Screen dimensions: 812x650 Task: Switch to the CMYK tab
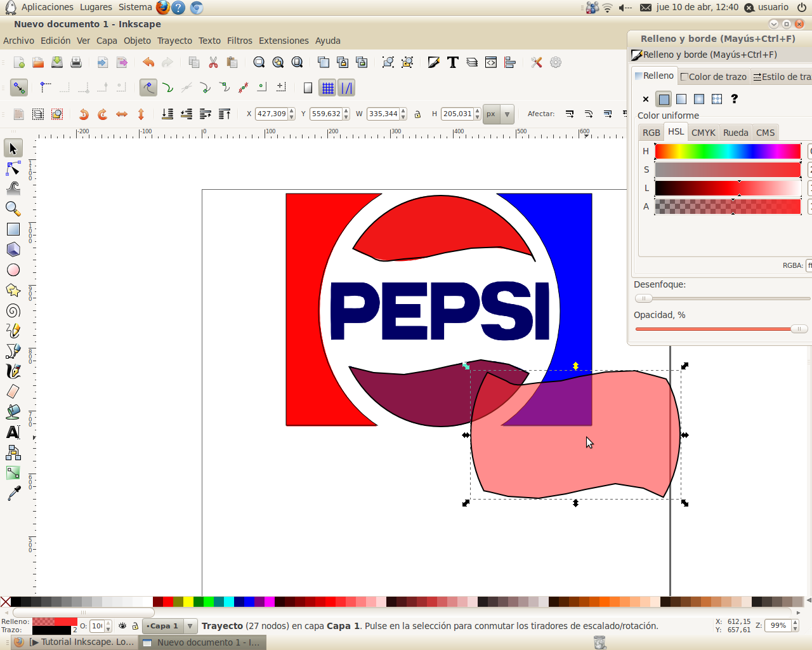pos(704,132)
